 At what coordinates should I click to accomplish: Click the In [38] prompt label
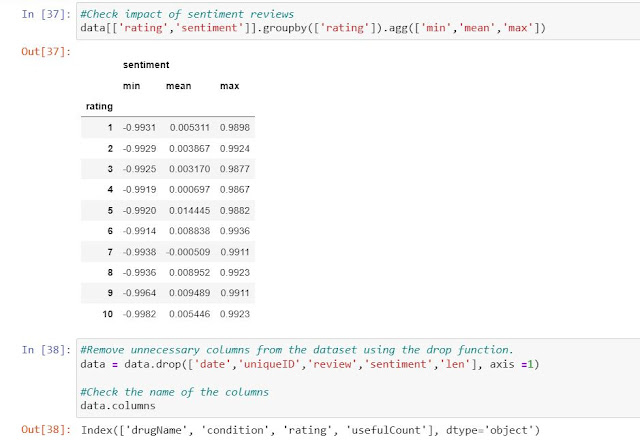pyautogui.click(x=46, y=350)
